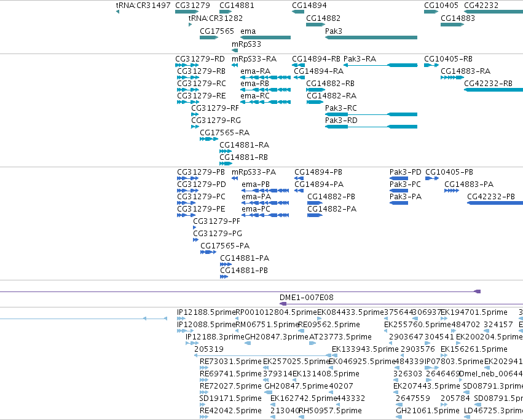This screenshot has width=523, height=420.
Task: Select the CG42232-RB transcript label
Action: coord(489,84)
